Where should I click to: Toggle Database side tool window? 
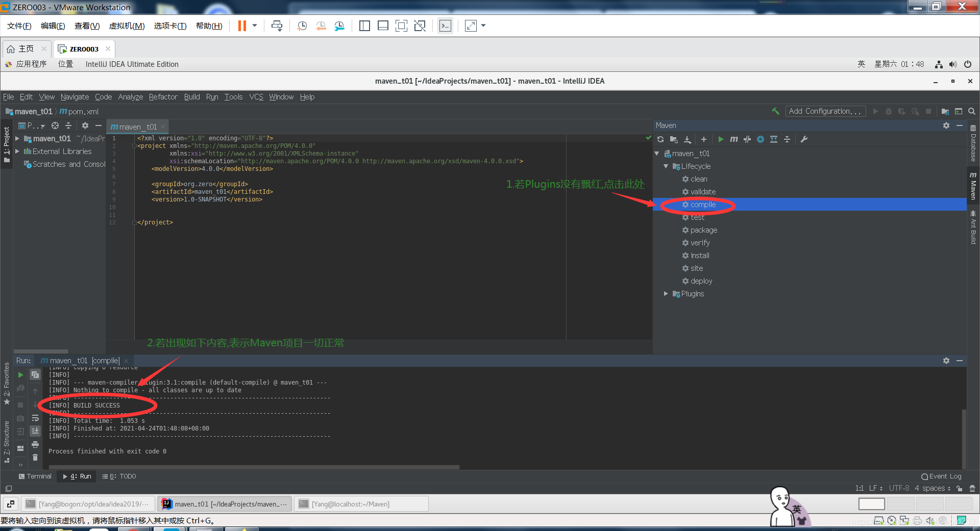(973, 143)
